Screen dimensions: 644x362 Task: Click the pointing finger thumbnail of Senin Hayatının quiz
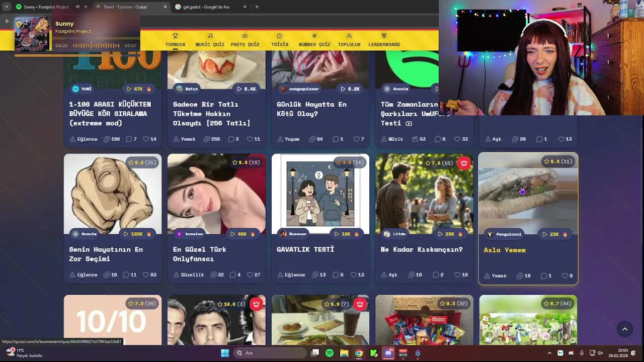pyautogui.click(x=113, y=194)
